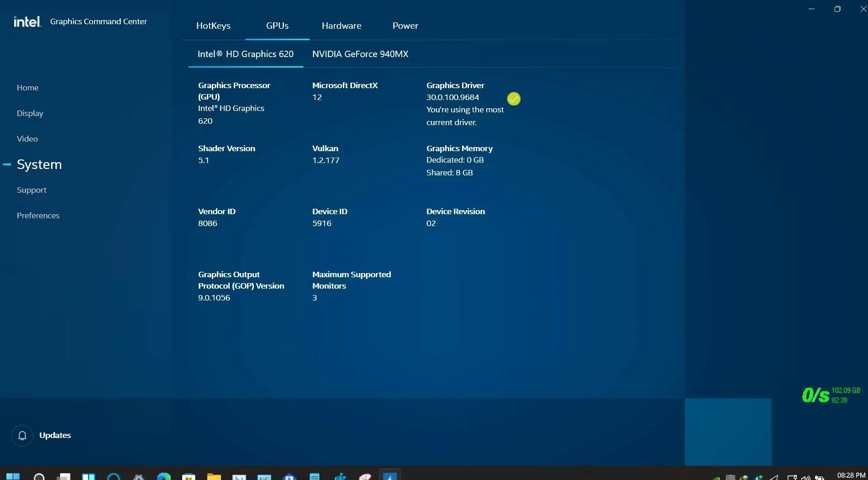Screen dimensions: 868x480
Task: Click Device Revision value 02
Action: (x=431, y=223)
